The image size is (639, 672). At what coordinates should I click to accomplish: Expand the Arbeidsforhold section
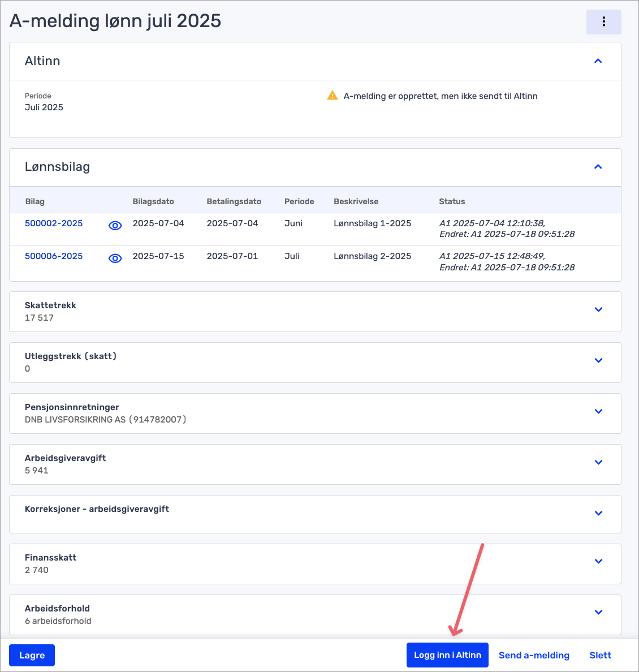pyautogui.click(x=598, y=613)
